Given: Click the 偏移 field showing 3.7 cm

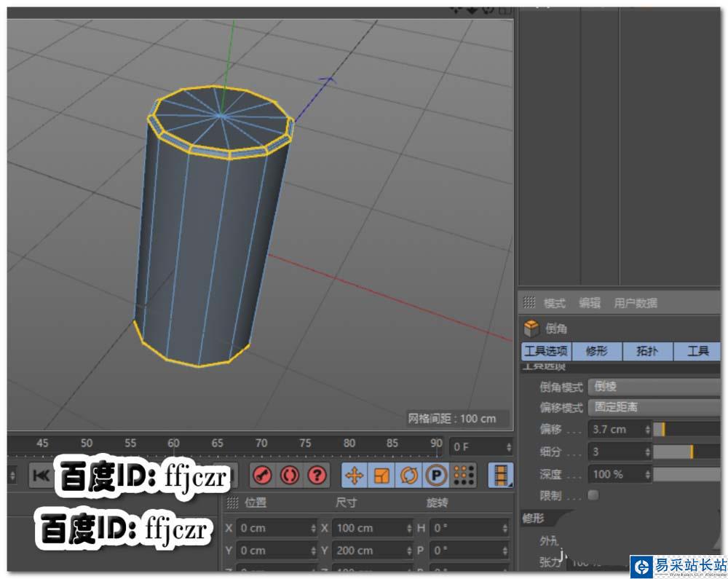Looking at the screenshot, I should [x=616, y=429].
